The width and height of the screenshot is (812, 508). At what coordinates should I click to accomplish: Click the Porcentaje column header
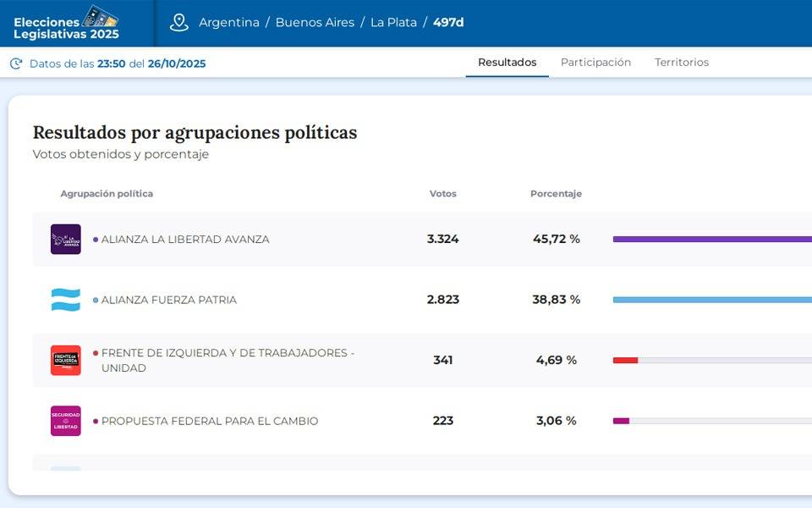pyautogui.click(x=556, y=194)
